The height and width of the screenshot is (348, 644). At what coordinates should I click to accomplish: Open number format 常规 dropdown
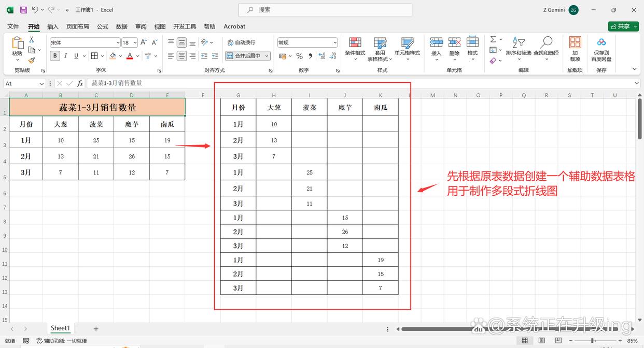point(335,42)
